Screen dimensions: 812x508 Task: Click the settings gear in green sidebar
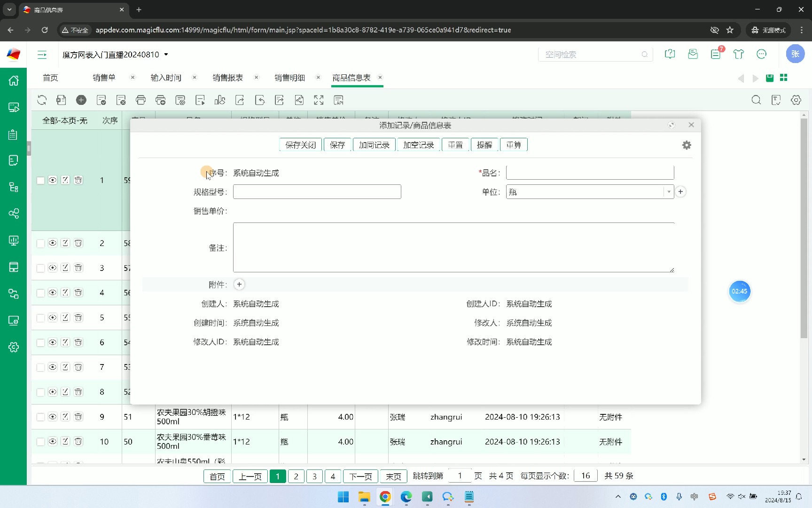click(x=14, y=347)
